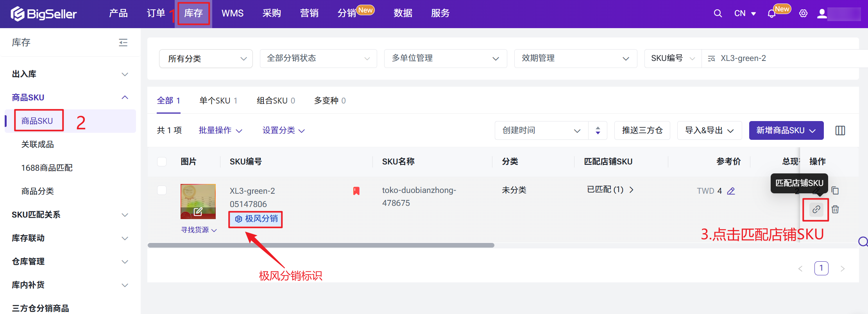Open the WMS menu in top navigation
Image resolution: width=868 pixels, height=314 pixels.
[x=233, y=13]
